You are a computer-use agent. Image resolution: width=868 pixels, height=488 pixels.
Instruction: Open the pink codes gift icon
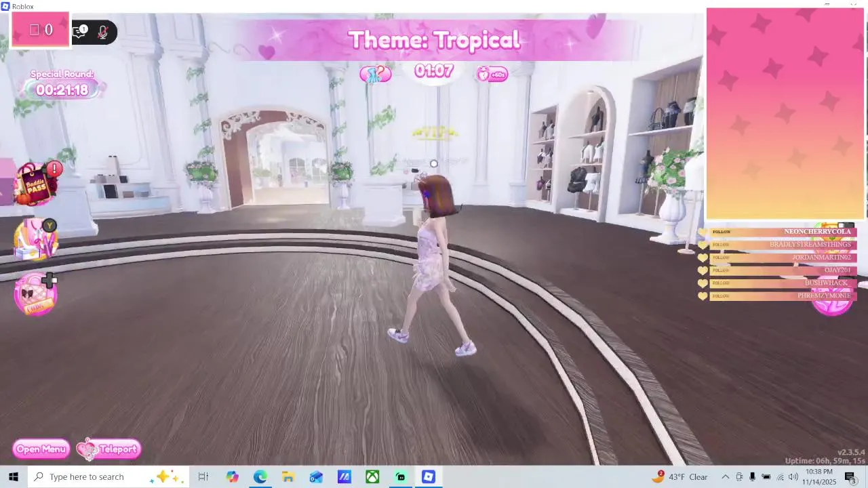tap(36, 293)
